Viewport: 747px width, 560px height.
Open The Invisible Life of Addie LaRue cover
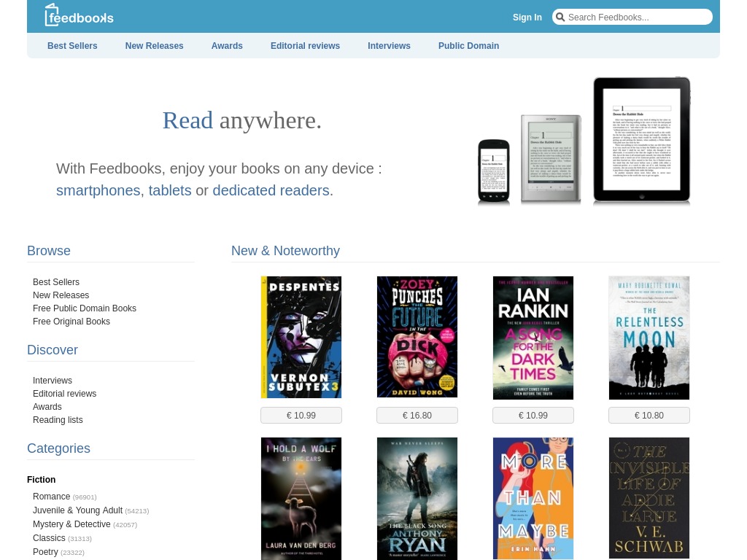(649, 498)
